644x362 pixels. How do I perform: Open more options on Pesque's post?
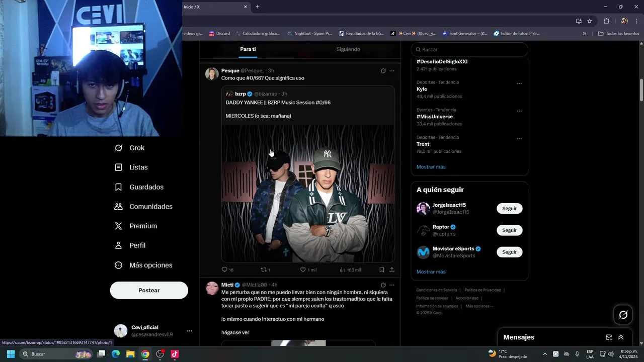point(392,71)
